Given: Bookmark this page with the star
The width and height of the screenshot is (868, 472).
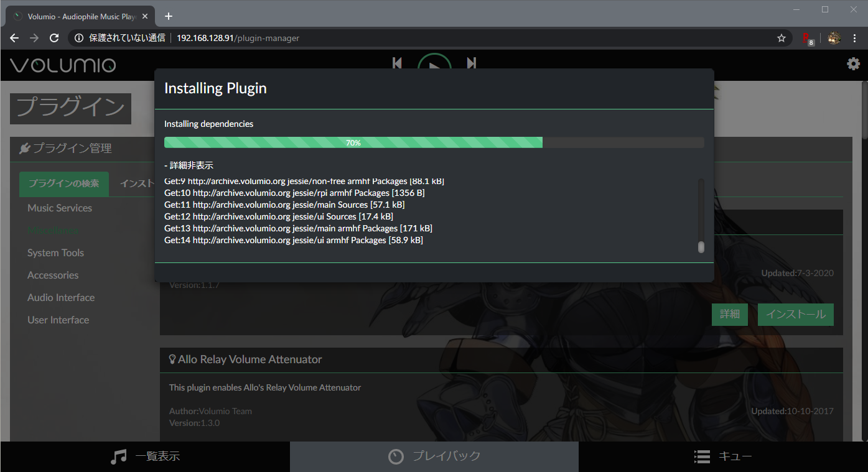Looking at the screenshot, I should coord(782,38).
